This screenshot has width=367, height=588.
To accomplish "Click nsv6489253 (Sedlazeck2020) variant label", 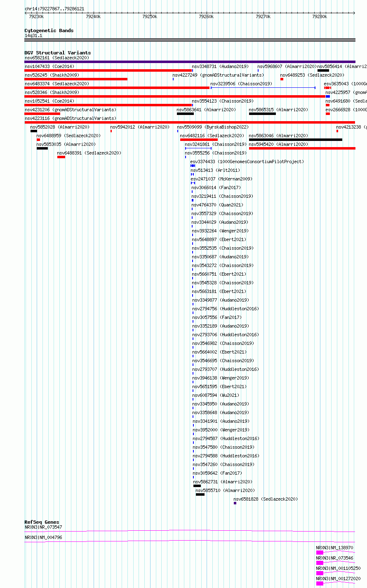I will coord(312,75).
